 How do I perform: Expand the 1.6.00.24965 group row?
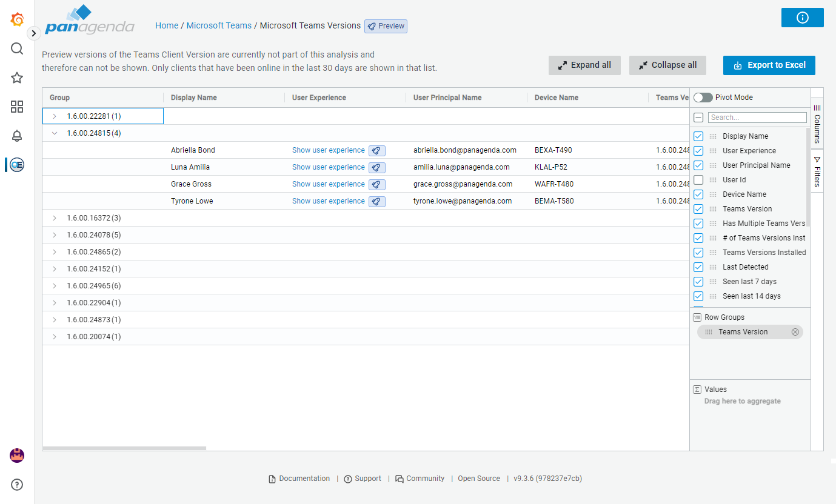55,286
